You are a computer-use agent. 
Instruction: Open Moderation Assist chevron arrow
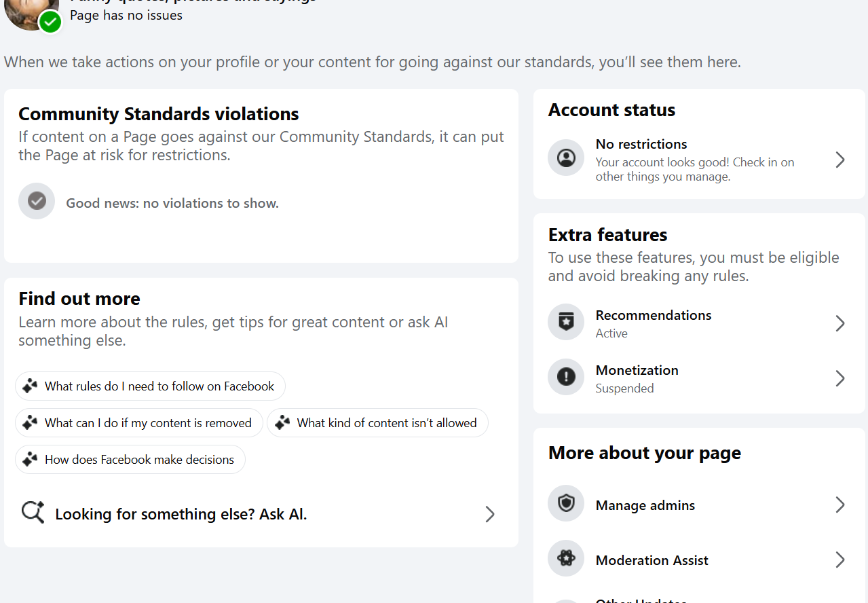840,560
